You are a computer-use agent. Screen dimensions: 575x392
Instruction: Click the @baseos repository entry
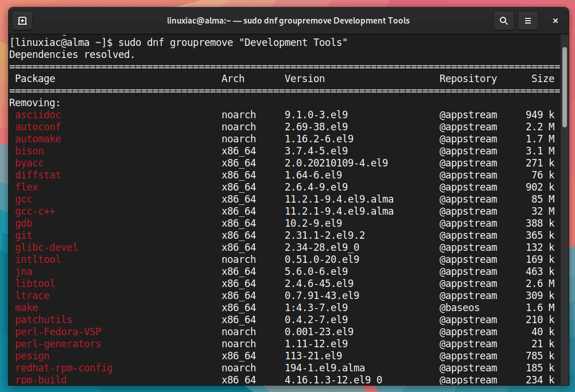coord(460,308)
